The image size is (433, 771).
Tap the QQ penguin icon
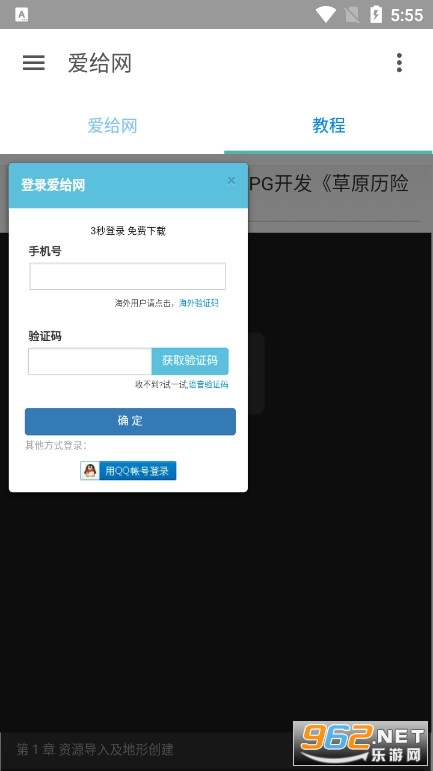[90, 471]
